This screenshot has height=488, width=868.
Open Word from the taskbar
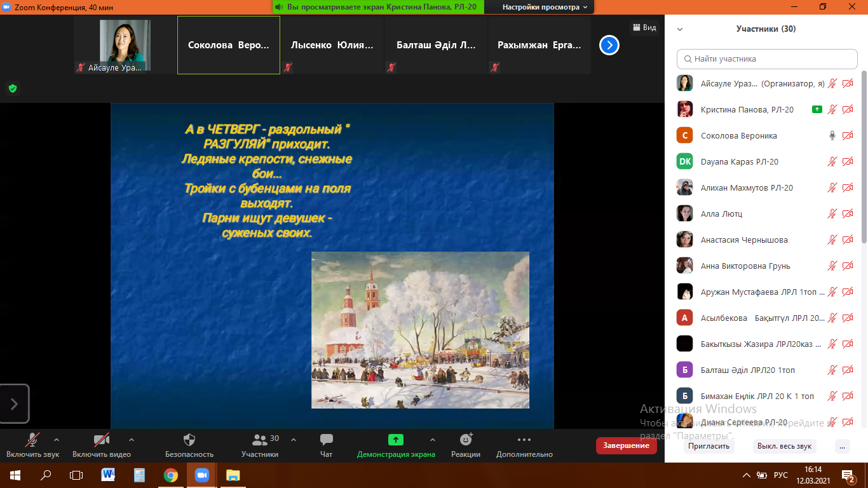(108, 475)
